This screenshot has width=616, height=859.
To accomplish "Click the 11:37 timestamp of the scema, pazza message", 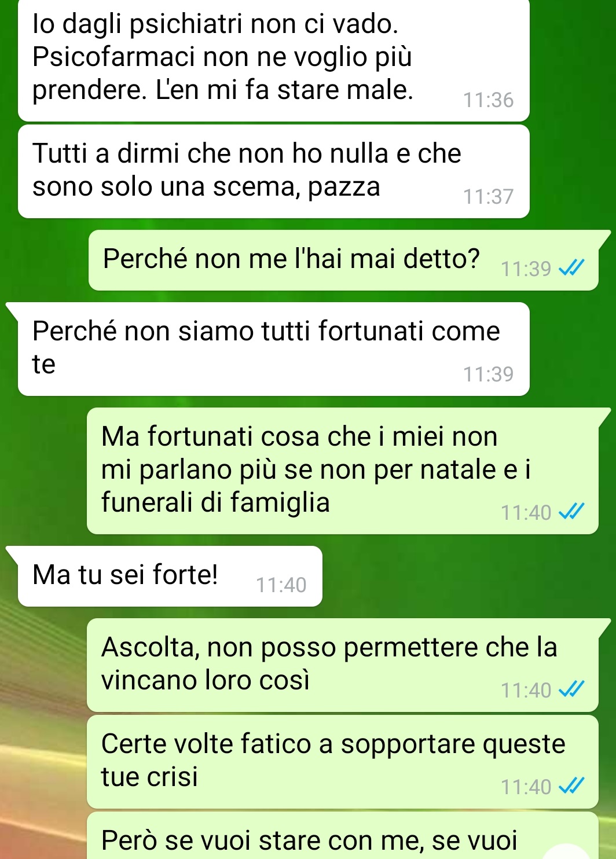I will (488, 197).
